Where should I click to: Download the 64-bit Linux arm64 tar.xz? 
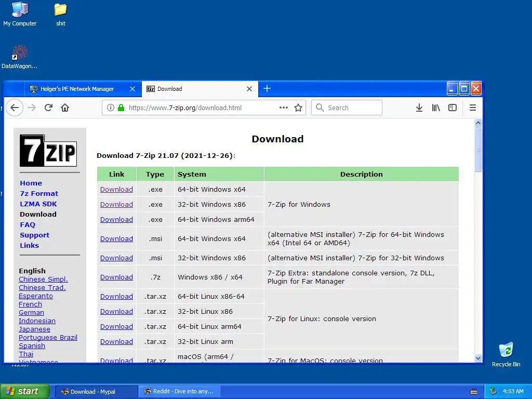[x=116, y=326]
